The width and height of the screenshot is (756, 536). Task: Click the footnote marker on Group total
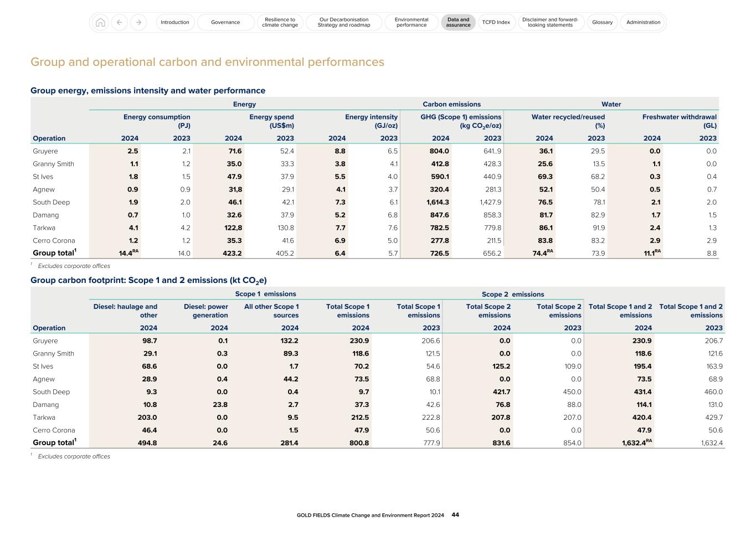click(x=75, y=250)
